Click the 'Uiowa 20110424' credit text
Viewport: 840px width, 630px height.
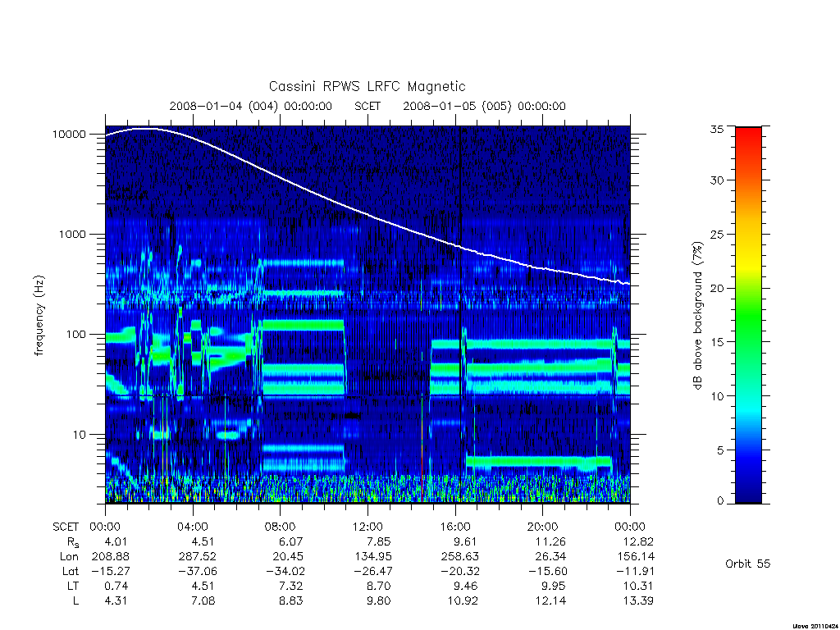(x=815, y=626)
